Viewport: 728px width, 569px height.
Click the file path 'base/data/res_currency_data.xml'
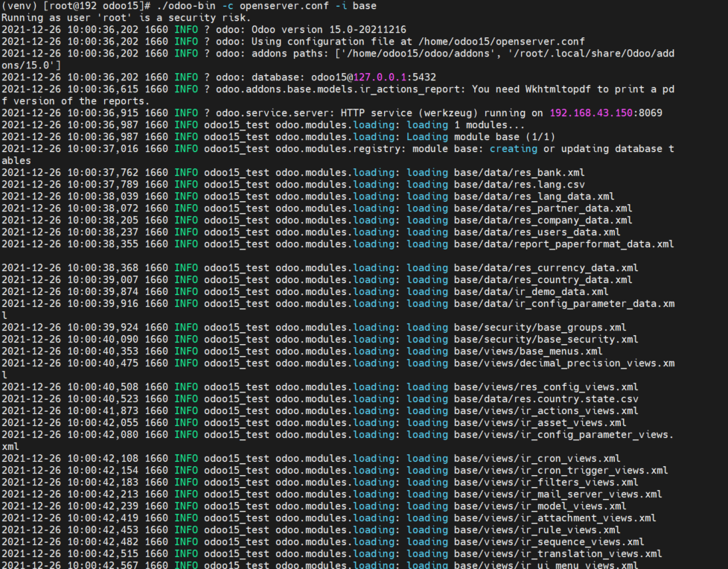pyautogui.click(x=546, y=268)
